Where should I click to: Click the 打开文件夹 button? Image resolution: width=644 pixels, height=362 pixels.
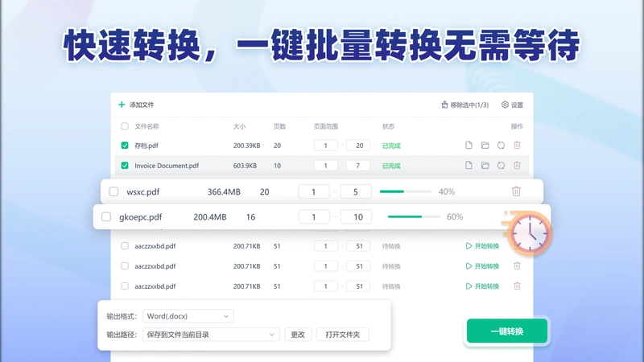point(343,335)
